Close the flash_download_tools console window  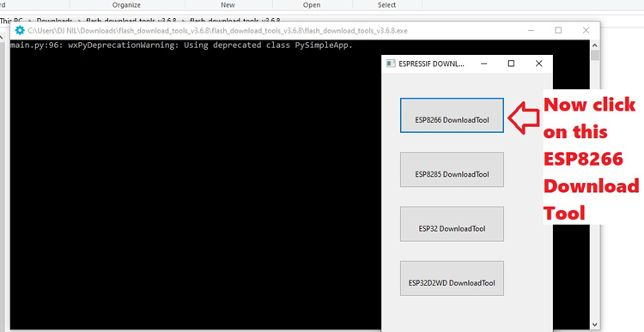point(586,30)
